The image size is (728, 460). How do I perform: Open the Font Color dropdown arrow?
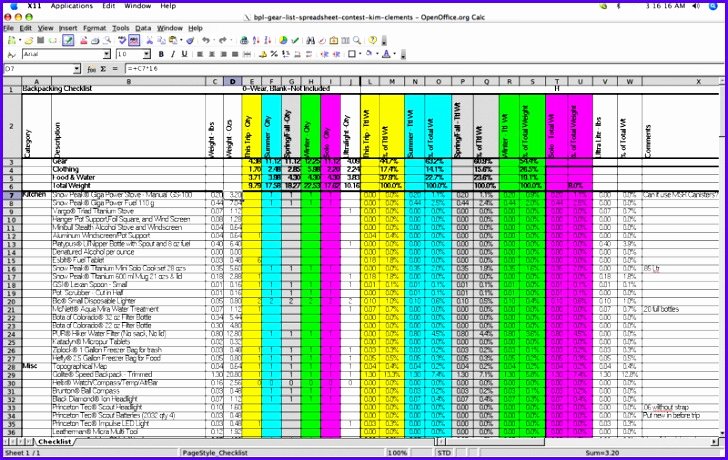click(x=395, y=54)
